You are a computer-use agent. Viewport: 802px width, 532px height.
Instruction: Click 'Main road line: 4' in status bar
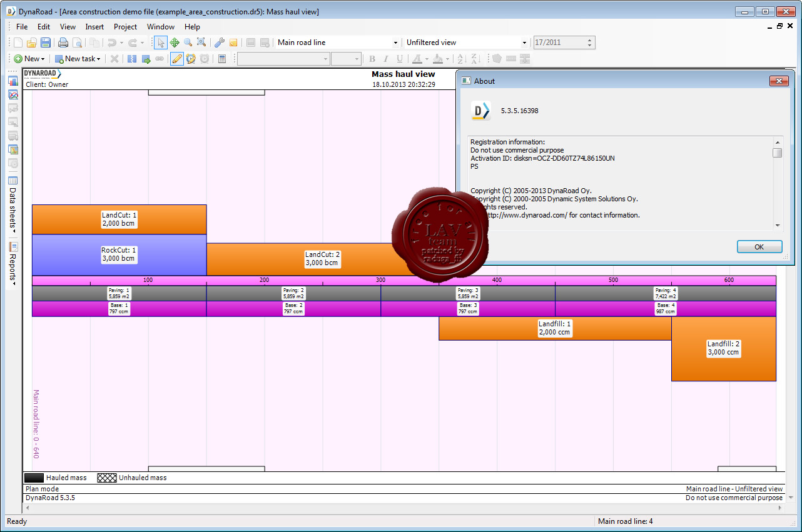626,521
